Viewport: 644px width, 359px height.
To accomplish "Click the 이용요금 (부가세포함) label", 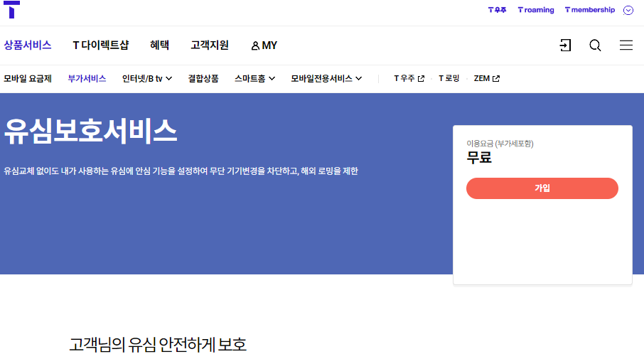I will pos(500,144).
